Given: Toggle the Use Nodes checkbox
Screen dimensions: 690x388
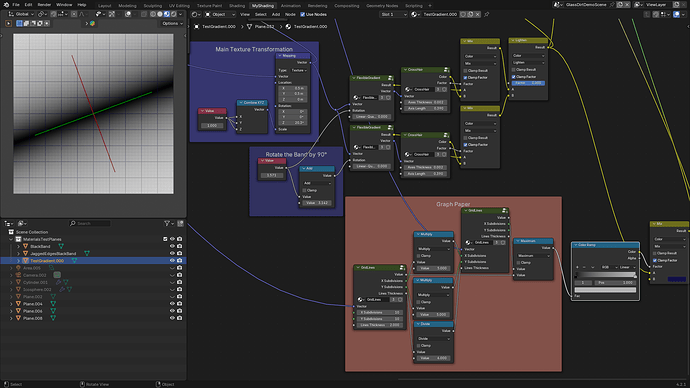Looking at the screenshot, I should coord(302,15).
